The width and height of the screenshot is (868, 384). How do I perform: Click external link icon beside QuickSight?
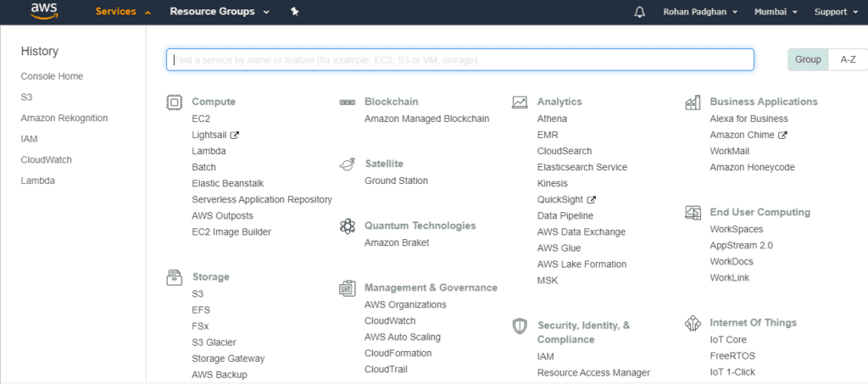pos(591,200)
